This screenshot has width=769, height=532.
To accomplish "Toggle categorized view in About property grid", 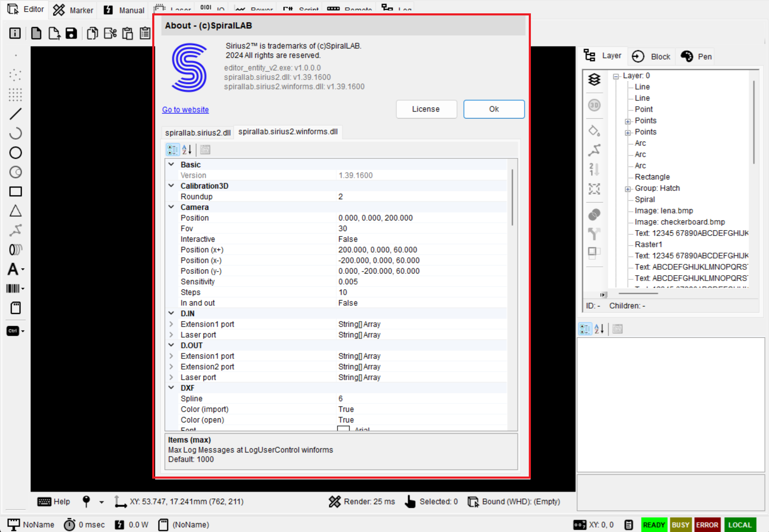I will [x=173, y=150].
